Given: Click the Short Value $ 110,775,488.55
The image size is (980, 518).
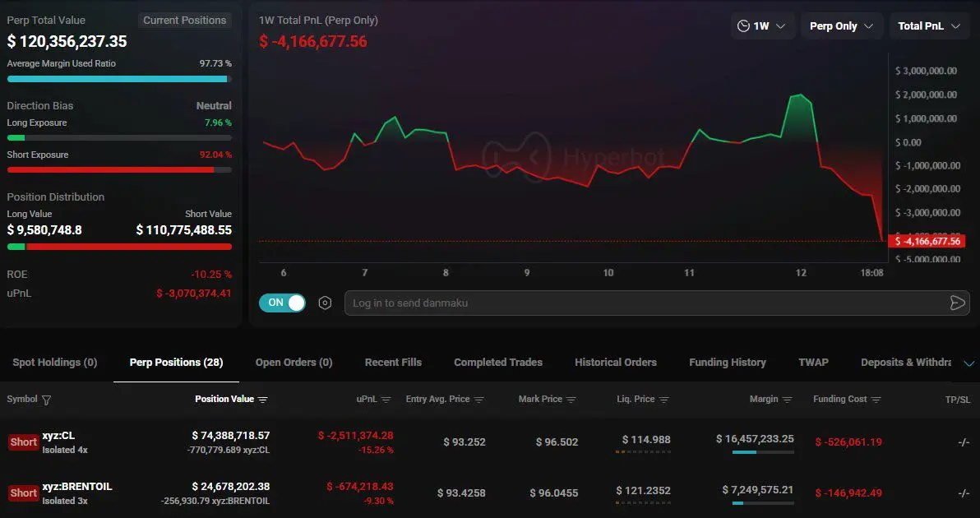Looking at the screenshot, I should coord(184,230).
